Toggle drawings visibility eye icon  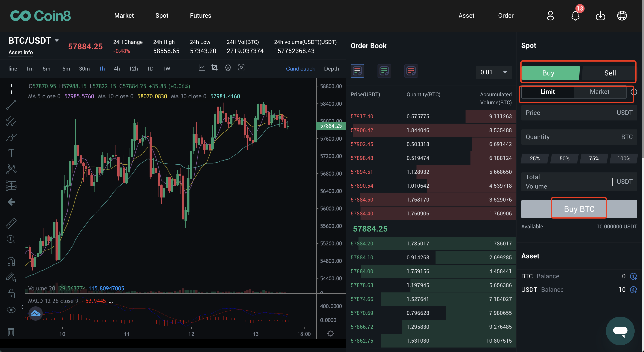coord(11,310)
